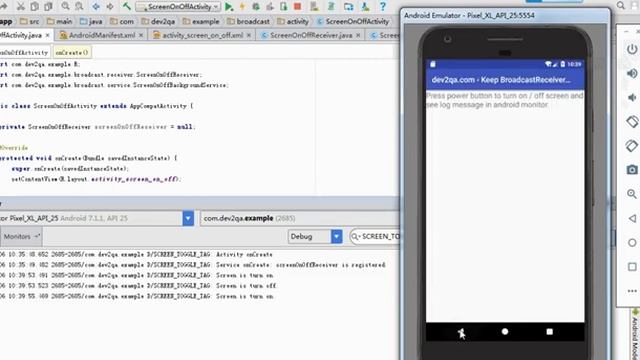The image size is (640, 360).
Task: Click the main breadcrumb folder
Action: [60, 21]
